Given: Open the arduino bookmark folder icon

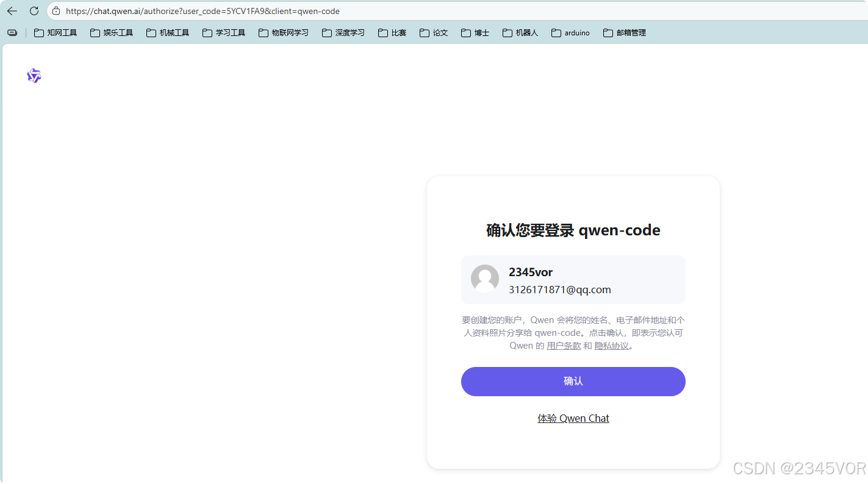Looking at the screenshot, I should coord(556,32).
